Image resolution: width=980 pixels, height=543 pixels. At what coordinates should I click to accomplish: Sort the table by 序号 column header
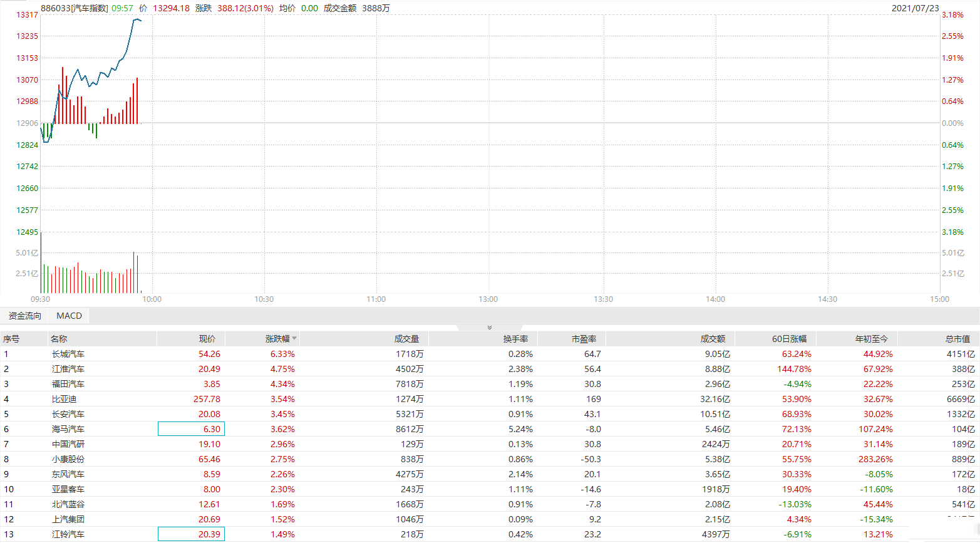pyautogui.click(x=11, y=339)
